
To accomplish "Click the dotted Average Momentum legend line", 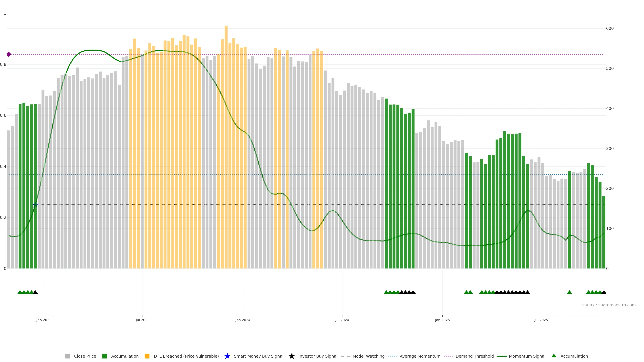I will [x=392, y=356].
